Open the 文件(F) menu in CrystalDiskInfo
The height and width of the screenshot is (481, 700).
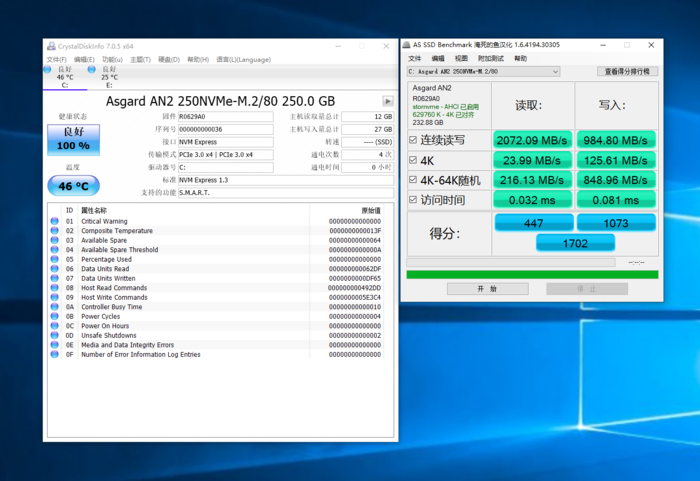coord(56,59)
